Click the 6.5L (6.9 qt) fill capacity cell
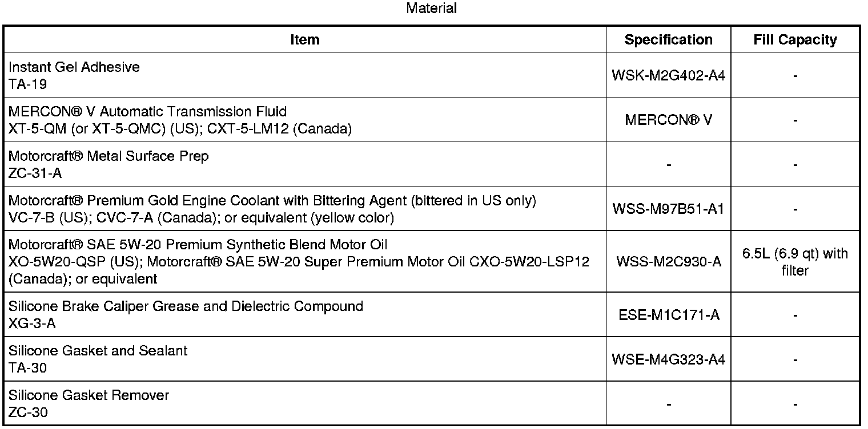Image resolution: width=868 pixels, height=429 pixels. [x=795, y=262]
